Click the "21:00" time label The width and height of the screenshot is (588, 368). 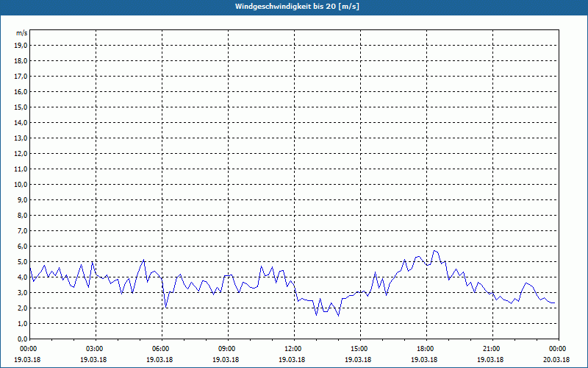point(492,348)
